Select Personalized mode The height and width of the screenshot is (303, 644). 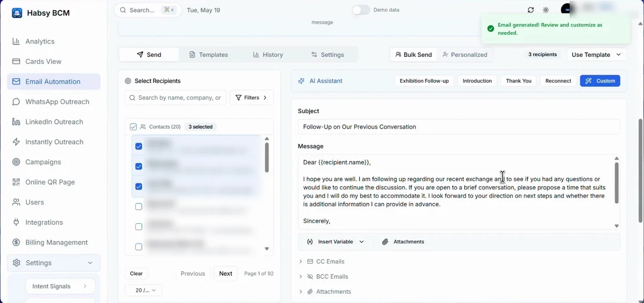click(465, 55)
